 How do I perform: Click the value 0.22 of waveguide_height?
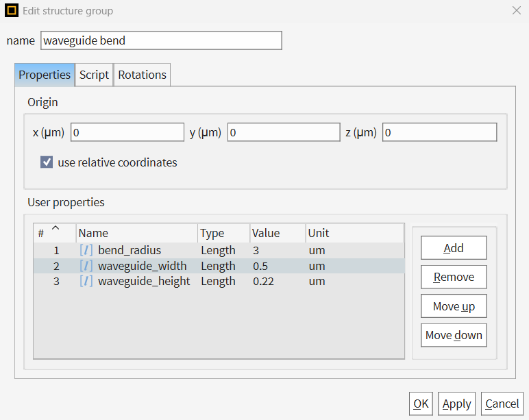point(264,282)
